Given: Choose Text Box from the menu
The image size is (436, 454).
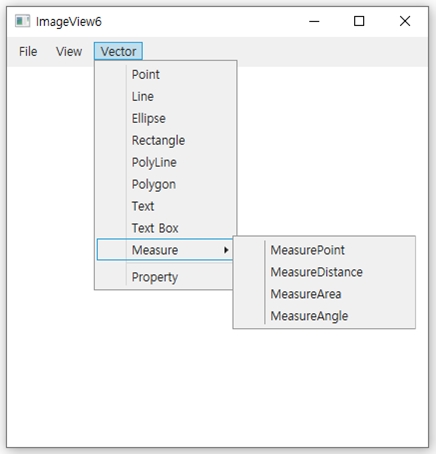Looking at the screenshot, I should coord(166,228).
